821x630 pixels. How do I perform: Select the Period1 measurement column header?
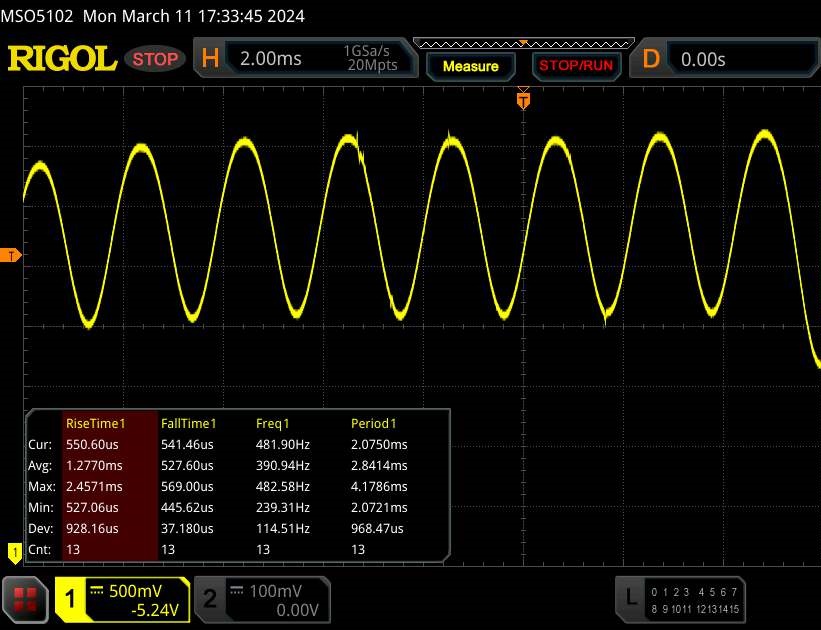(x=374, y=424)
